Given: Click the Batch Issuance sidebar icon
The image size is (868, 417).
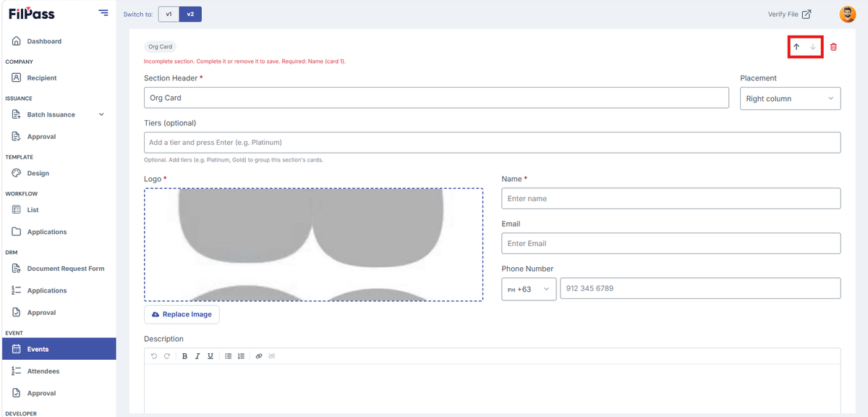Looking at the screenshot, I should click(x=17, y=114).
